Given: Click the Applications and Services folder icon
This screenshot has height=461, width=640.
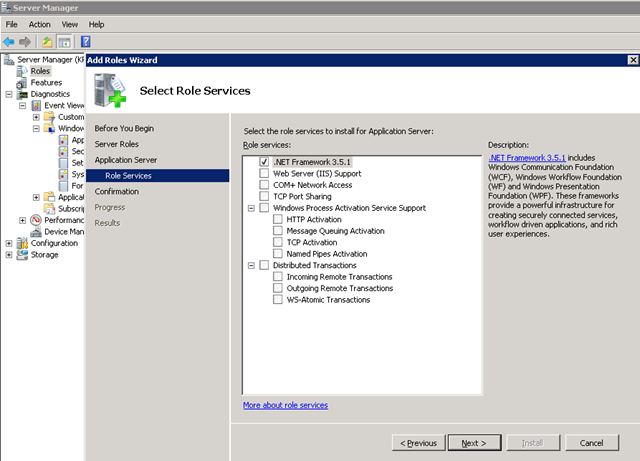Looking at the screenshot, I should (x=49, y=197).
